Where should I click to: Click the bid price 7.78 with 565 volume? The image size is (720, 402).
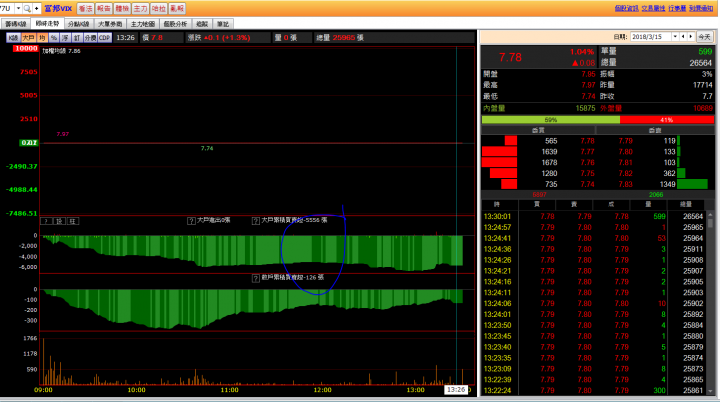point(587,141)
